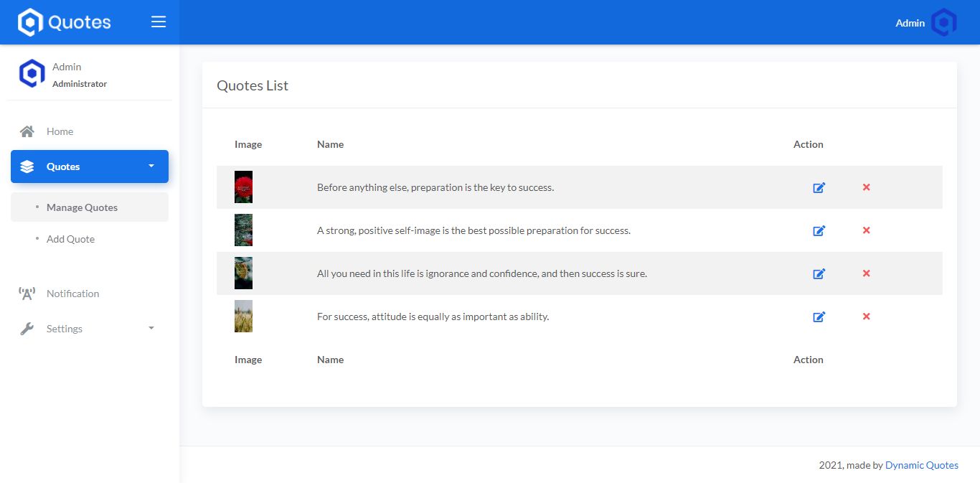980x483 pixels.
Task: Edit the 'positive self-image' quote
Action: coord(819,230)
